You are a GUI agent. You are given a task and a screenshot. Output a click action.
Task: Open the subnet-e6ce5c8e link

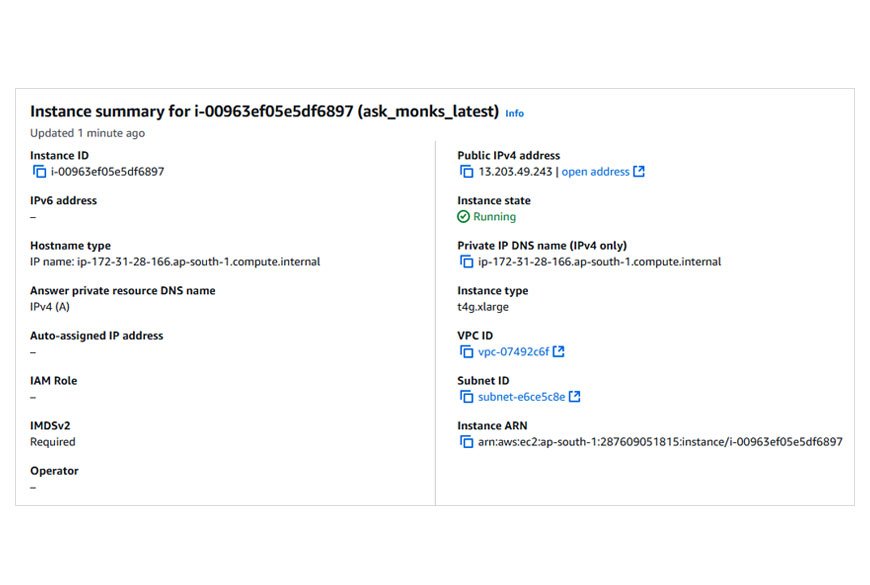pos(521,397)
